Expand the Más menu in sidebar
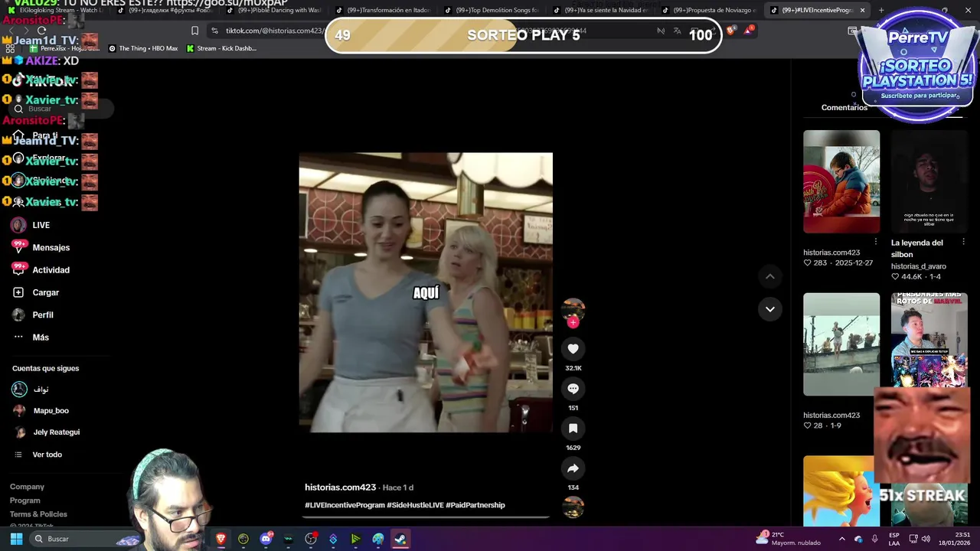This screenshot has width=980, height=551. (x=41, y=337)
